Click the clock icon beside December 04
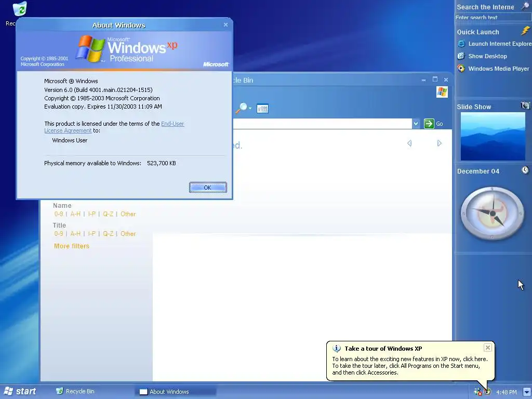This screenshot has width=532, height=399. pyautogui.click(x=525, y=170)
